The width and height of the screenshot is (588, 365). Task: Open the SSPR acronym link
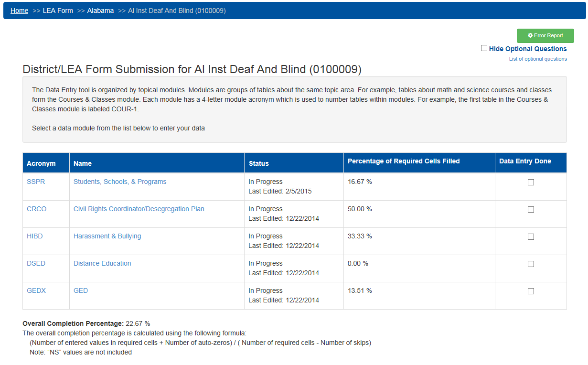(x=36, y=182)
